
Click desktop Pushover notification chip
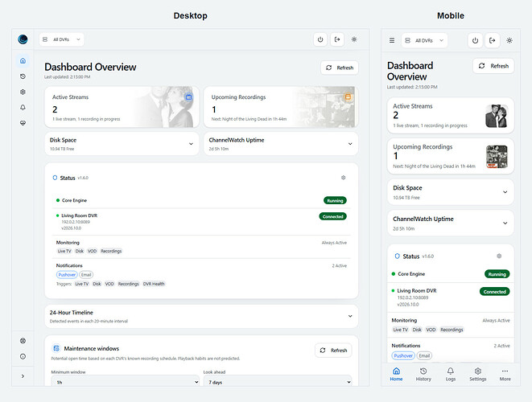[67, 274]
